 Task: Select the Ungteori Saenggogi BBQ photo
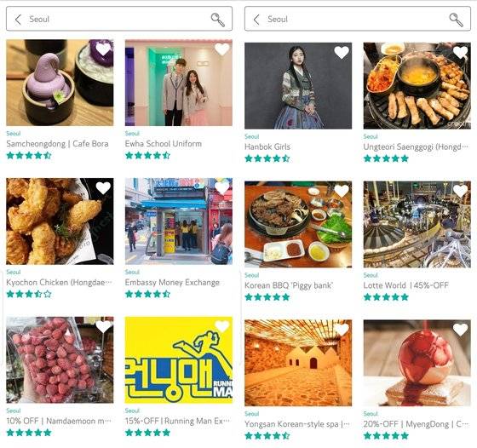(417, 86)
